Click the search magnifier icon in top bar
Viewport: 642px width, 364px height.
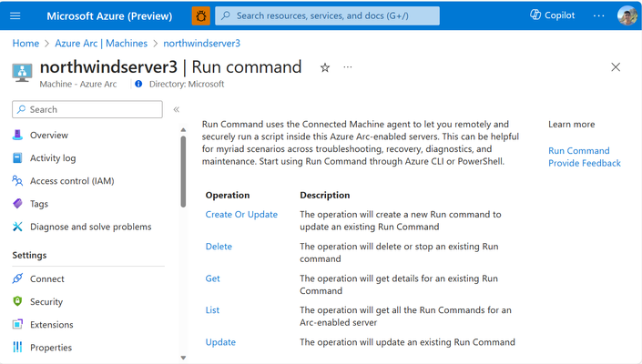(x=226, y=15)
